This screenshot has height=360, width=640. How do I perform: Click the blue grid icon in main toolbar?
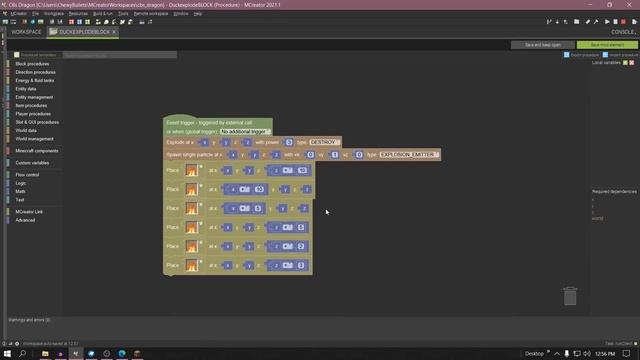pyautogui.click(x=80, y=22)
